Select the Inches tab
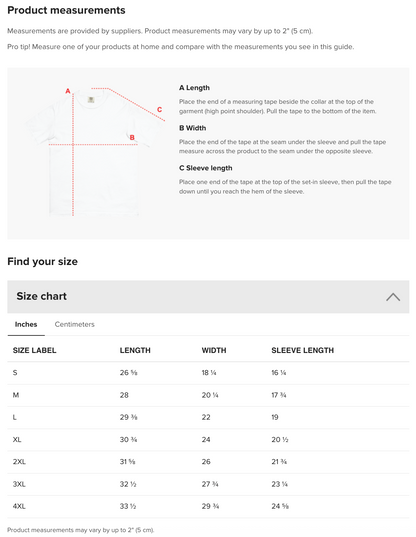The width and height of the screenshot is (416, 537). 26,324
